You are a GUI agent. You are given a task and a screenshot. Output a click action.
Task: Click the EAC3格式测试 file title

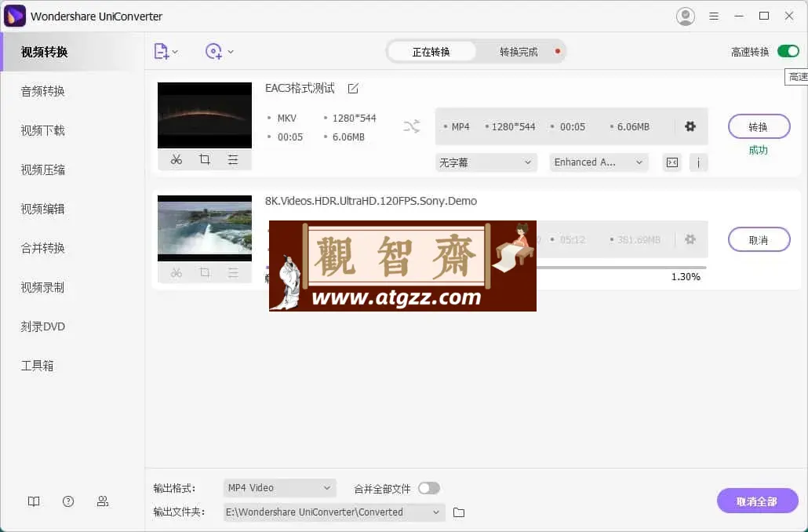coord(300,88)
